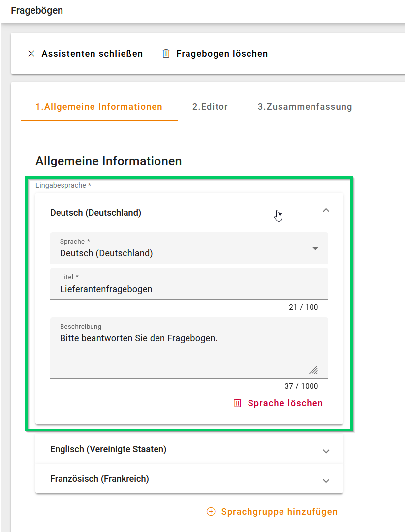405x532 pixels.
Task: Expand the Französisch (Frankreich) chevron
Action: pos(326,481)
